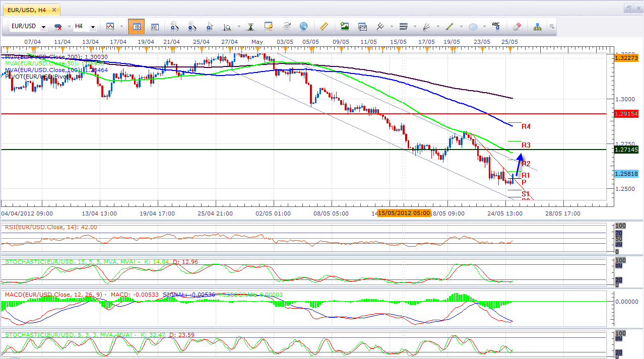Select the Fibonacci levels tool

point(403,26)
